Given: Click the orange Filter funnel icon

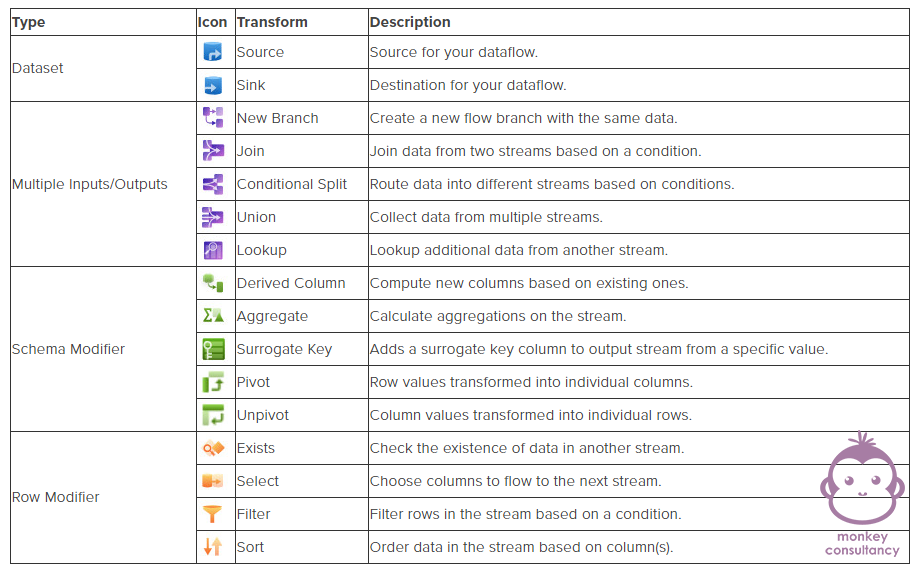Looking at the screenshot, I should tap(213, 514).
